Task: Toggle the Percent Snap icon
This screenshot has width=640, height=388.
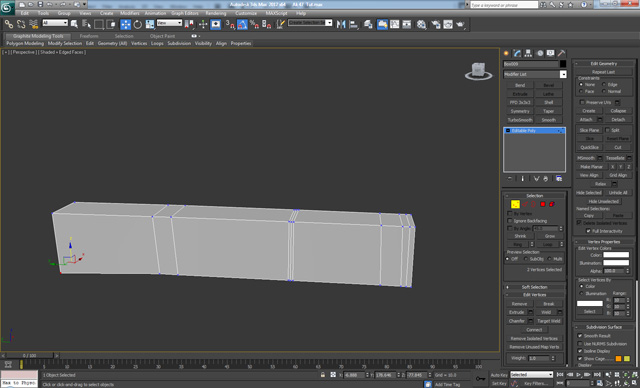Action: [x=254, y=24]
